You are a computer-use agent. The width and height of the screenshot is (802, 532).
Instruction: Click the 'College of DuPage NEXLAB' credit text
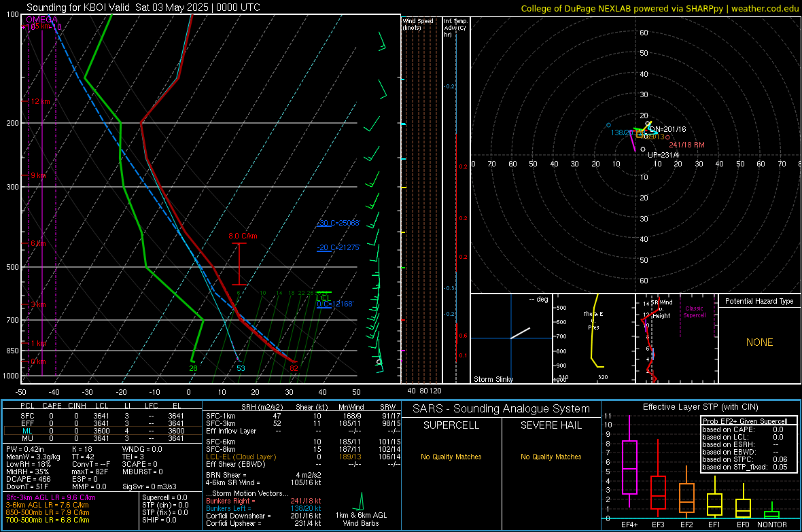pos(576,8)
